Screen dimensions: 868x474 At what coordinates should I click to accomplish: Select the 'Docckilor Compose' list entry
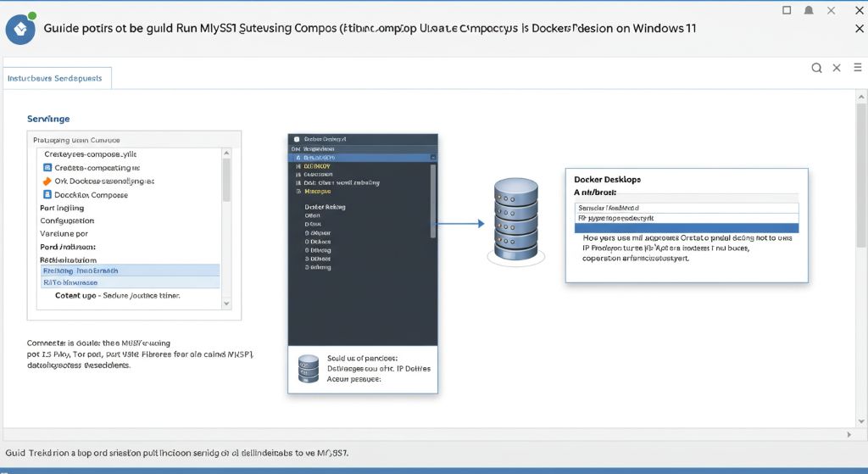(x=91, y=195)
